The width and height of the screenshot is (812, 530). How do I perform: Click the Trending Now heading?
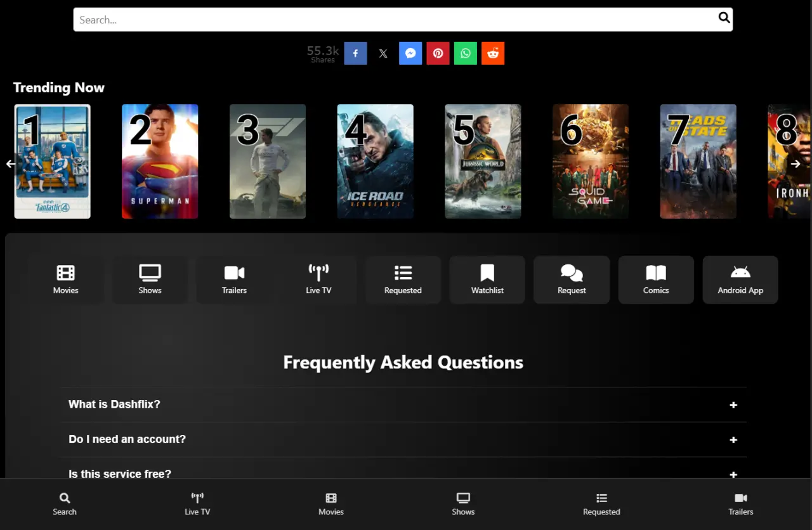tap(59, 87)
